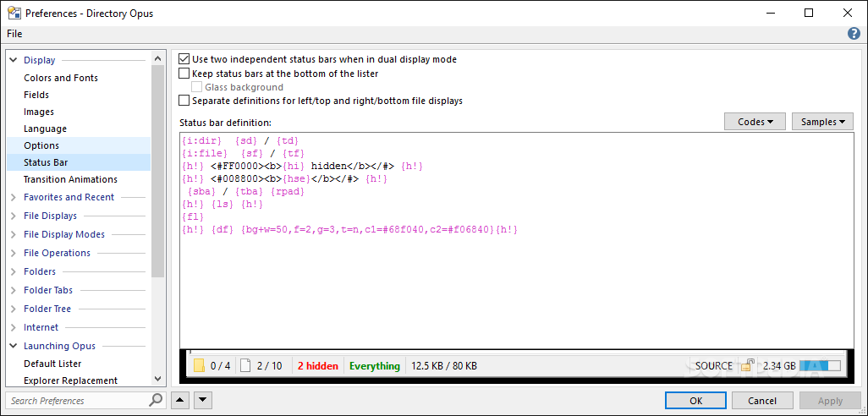Click the Directory Opus title bar icon
Screen dimensions: 868x416
point(14,13)
